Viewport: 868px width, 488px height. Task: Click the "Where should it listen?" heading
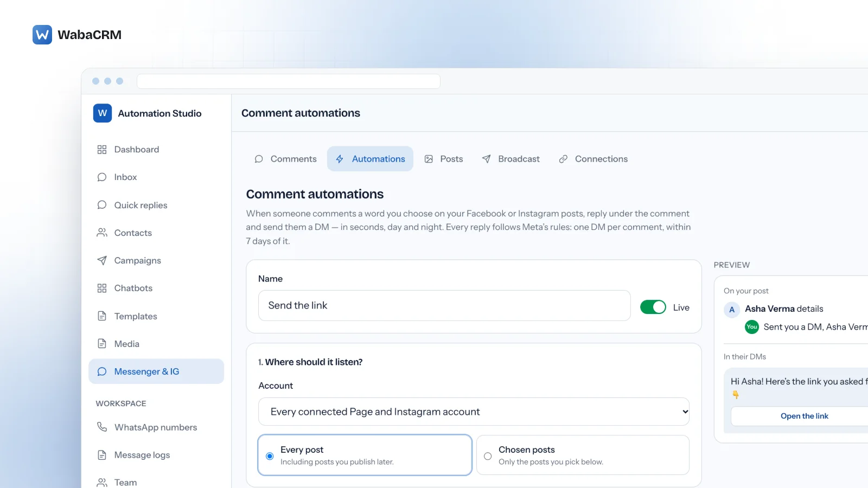point(314,362)
